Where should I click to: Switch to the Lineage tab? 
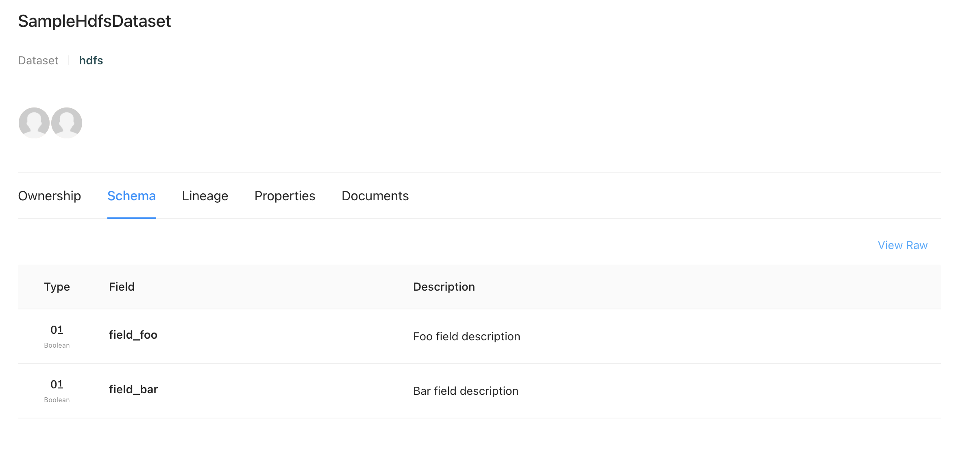click(205, 196)
